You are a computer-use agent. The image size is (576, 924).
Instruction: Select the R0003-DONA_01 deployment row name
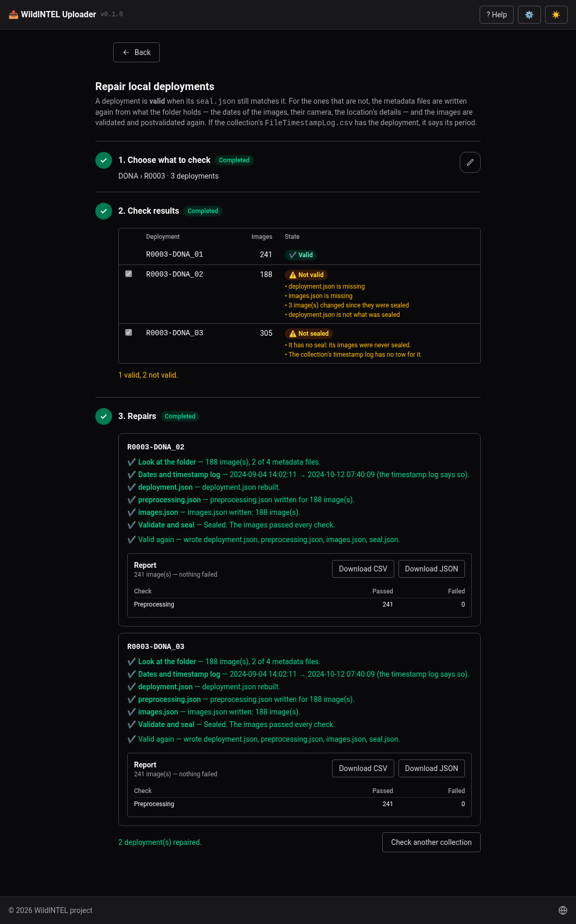174,255
